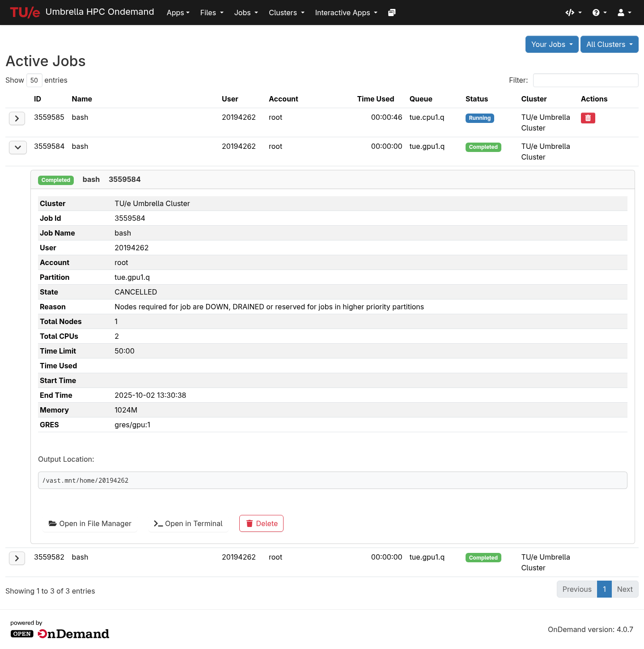
Task: Collapse details of job 3559584
Action: (x=18, y=147)
